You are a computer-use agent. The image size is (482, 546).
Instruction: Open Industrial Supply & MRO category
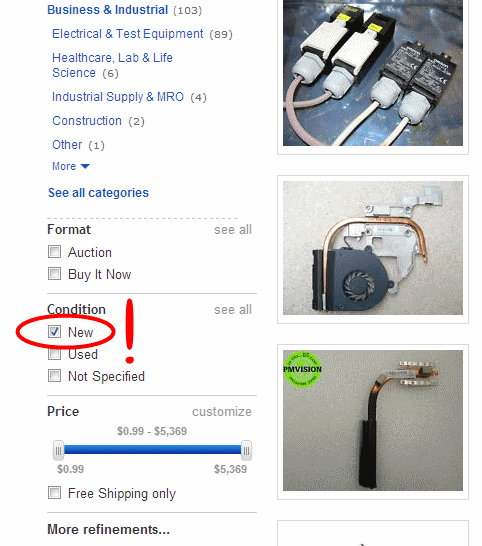[x=118, y=96]
